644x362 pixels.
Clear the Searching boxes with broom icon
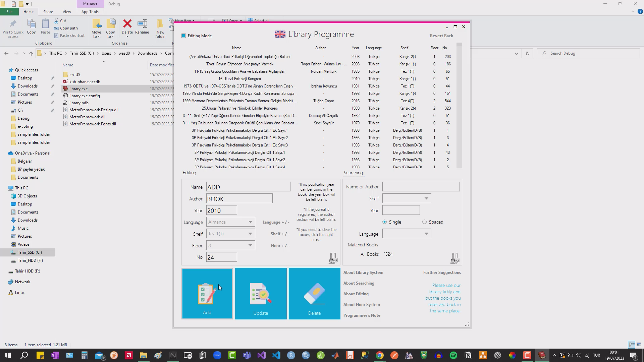pyautogui.click(x=455, y=258)
